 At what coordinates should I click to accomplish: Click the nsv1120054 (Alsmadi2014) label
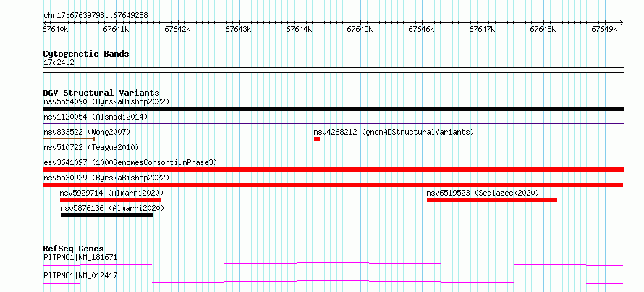pyautogui.click(x=96, y=117)
